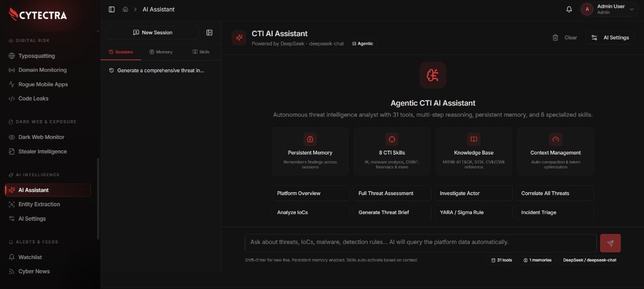Select the YARA / Sigma Rule prompt

(474, 212)
